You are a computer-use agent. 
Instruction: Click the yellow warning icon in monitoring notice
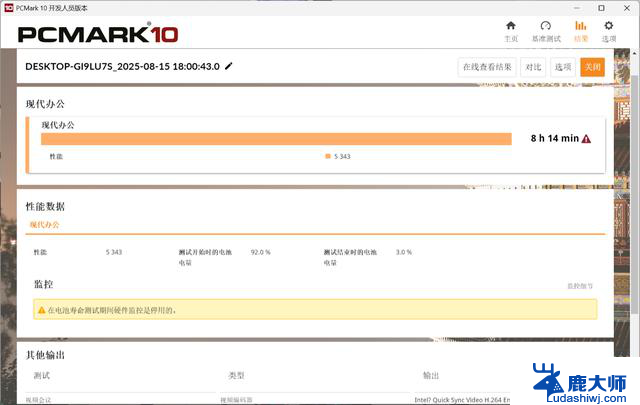point(42,310)
